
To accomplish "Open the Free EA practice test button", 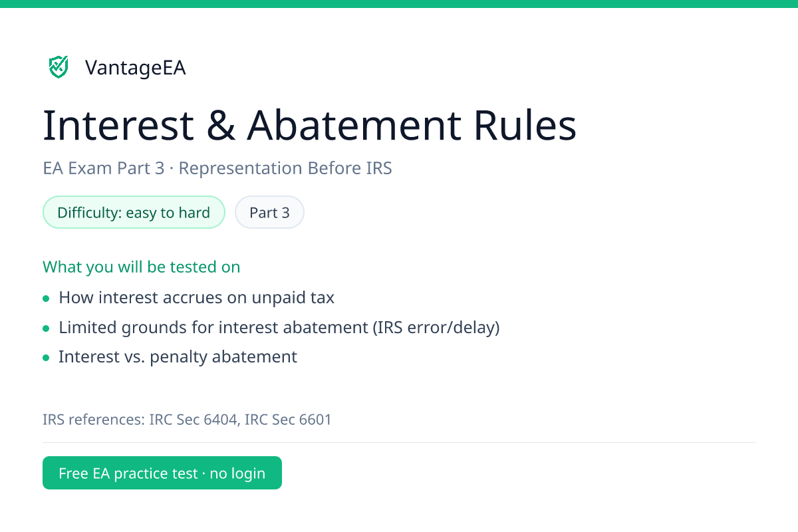I will tap(162, 473).
